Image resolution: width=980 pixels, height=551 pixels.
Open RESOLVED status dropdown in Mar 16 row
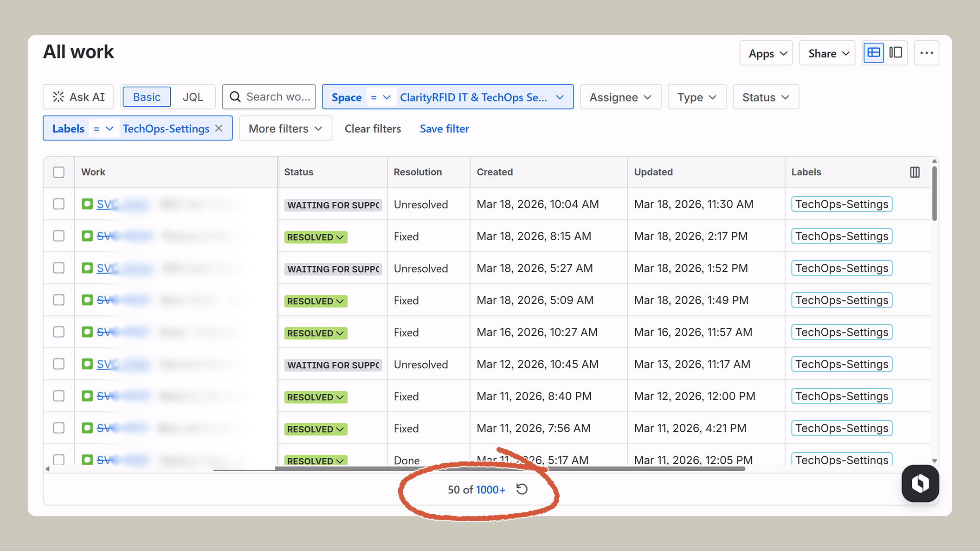pyautogui.click(x=316, y=333)
